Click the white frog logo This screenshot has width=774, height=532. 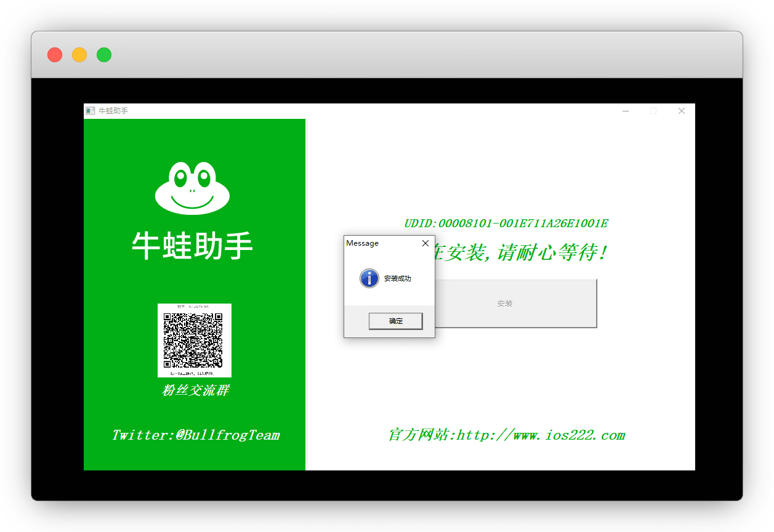click(192, 188)
